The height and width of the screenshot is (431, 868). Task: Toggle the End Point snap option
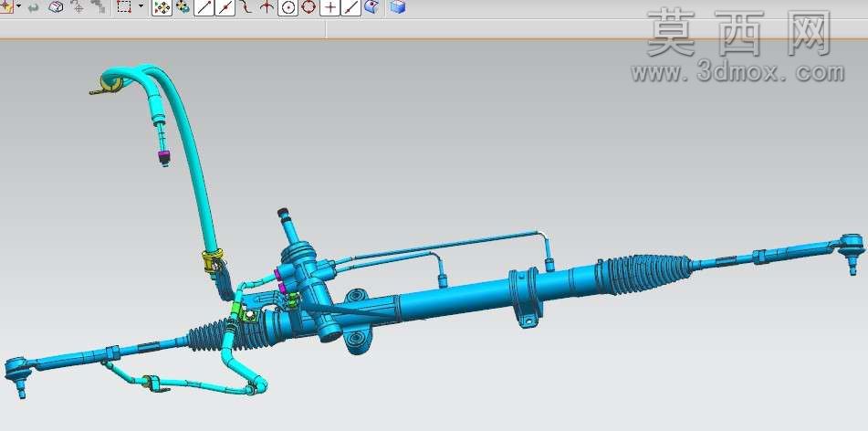pyautogui.click(x=204, y=7)
